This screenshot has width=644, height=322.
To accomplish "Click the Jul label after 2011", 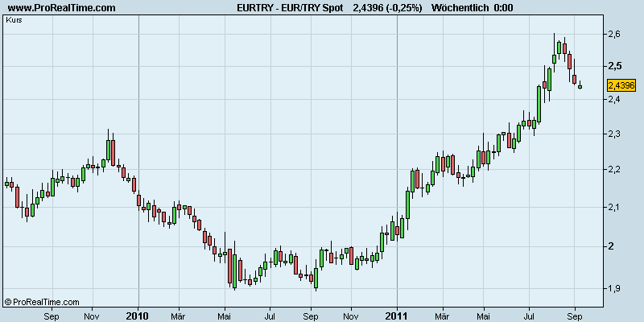I will pos(529,316).
